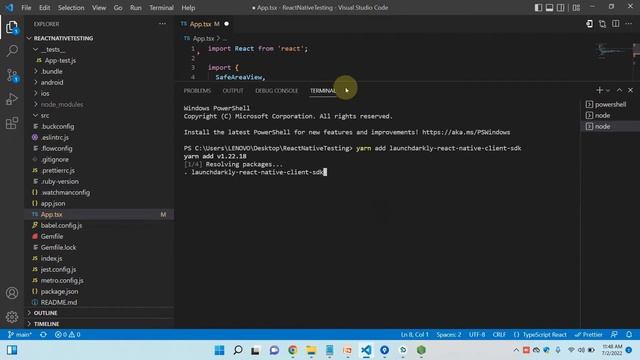The image size is (640, 360).
Task: Open errors and warnings in status bar
Action: pyautogui.click(x=68, y=334)
